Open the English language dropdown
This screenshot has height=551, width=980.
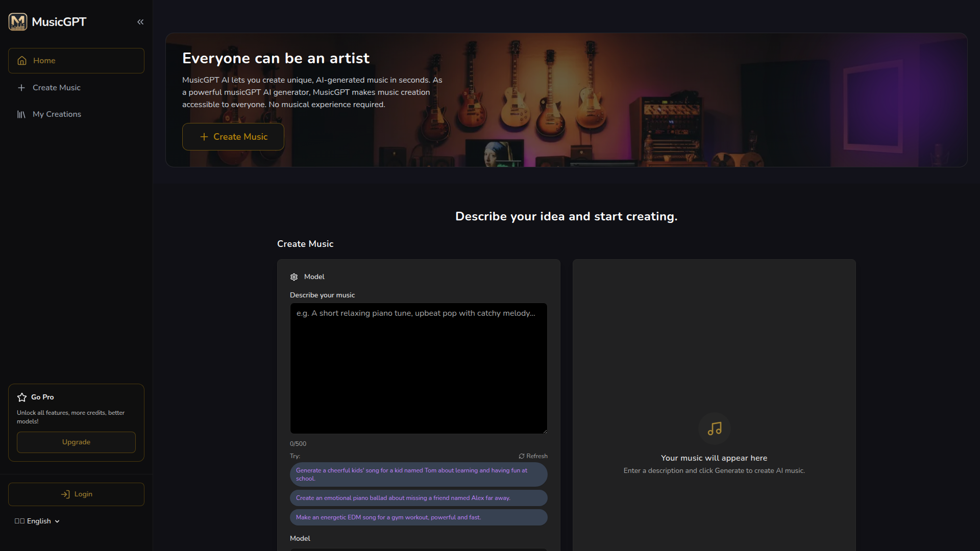[38, 521]
